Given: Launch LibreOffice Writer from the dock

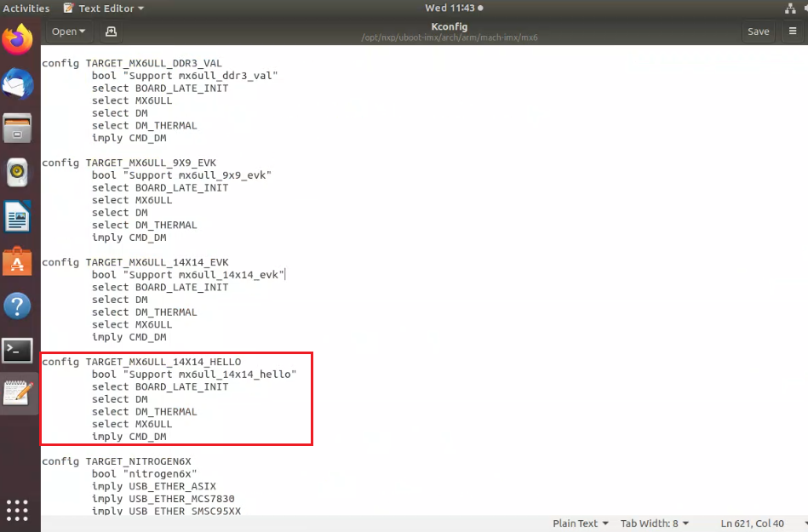Looking at the screenshot, I should tap(17, 217).
